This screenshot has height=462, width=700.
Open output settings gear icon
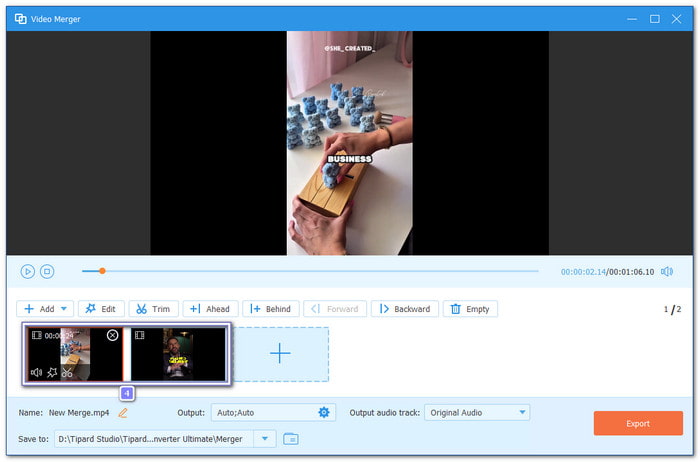pyautogui.click(x=324, y=412)
